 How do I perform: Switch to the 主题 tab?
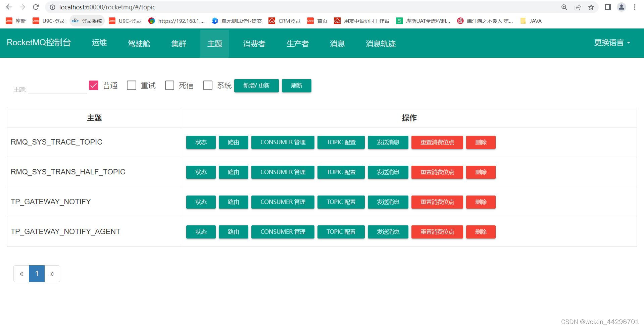click(x=215, y=44)
